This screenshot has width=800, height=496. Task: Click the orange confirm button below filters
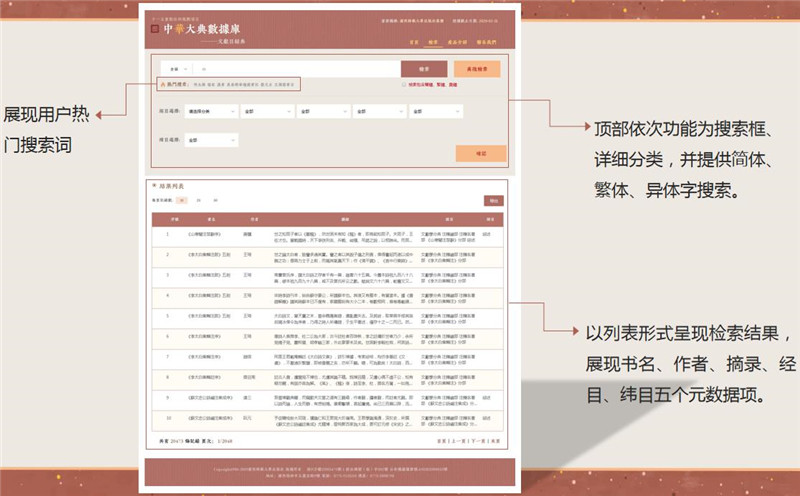tap(480, 154)
